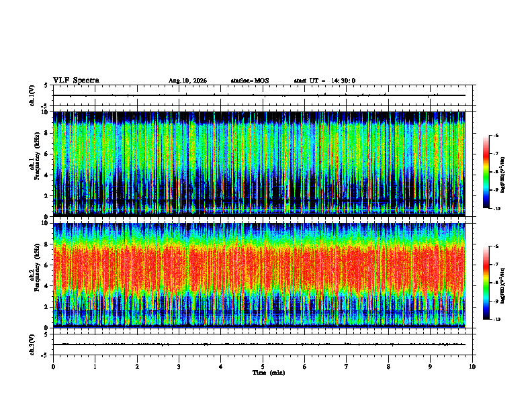
Task: Click the "ch.3(V)" waveform axis label
Action: [32, 345]
